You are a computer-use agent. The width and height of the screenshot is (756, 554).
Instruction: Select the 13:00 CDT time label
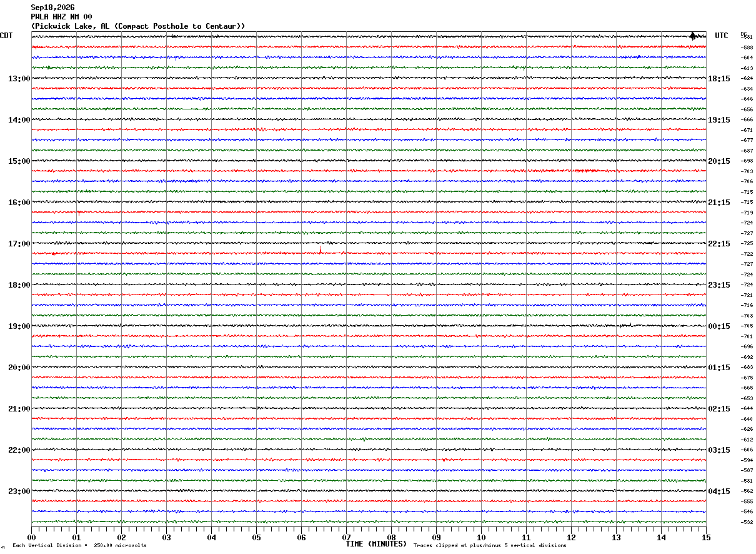(19, 79)
